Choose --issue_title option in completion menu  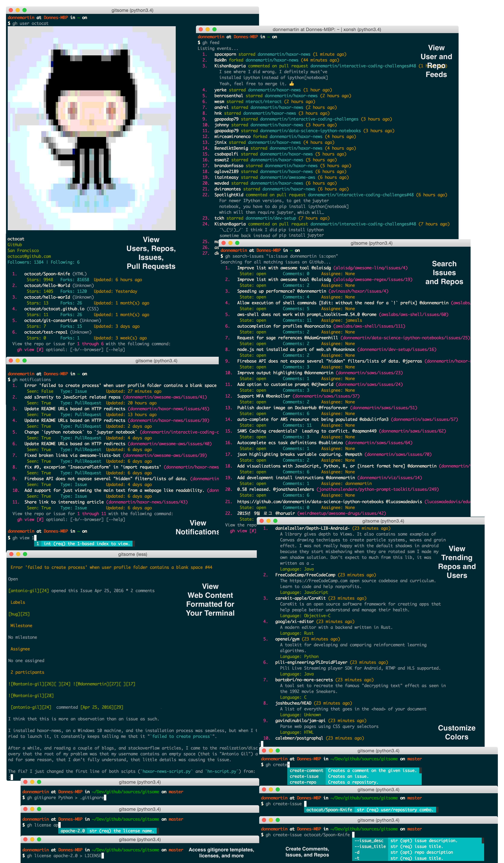coord(370,846)
